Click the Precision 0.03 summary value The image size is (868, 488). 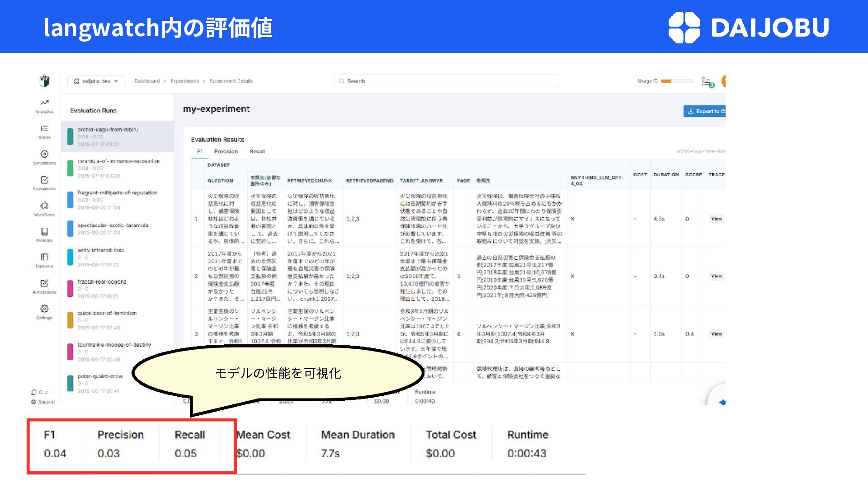tap(108, 454)
